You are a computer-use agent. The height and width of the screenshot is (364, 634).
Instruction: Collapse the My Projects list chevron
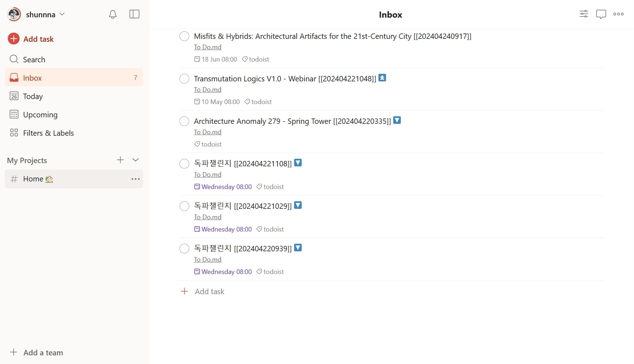tap(136, 160)
